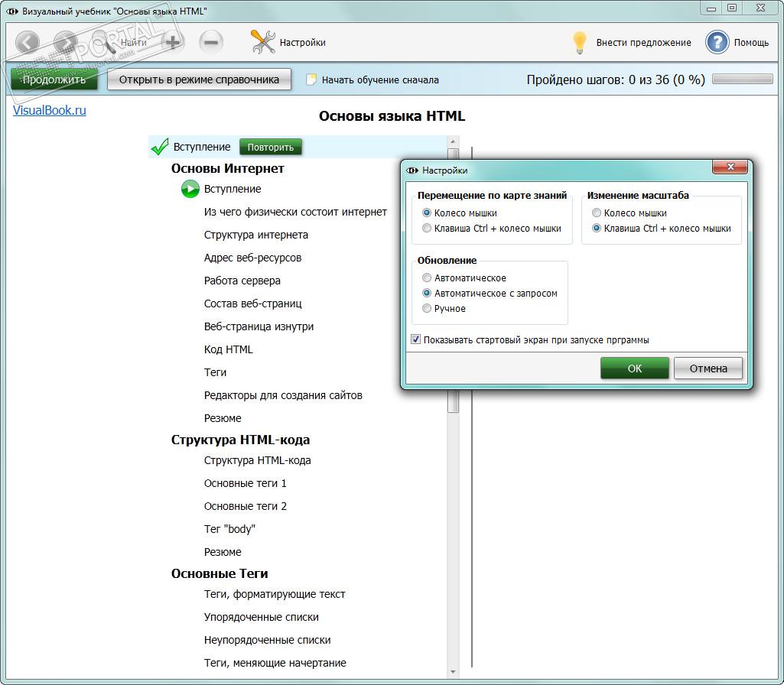The height and width of the screenshot is (685, 784).
Task: Maximize the main window
Action: 732,8
